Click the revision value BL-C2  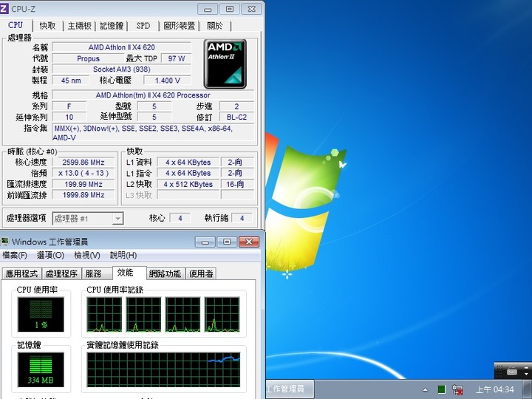(237, 117)
